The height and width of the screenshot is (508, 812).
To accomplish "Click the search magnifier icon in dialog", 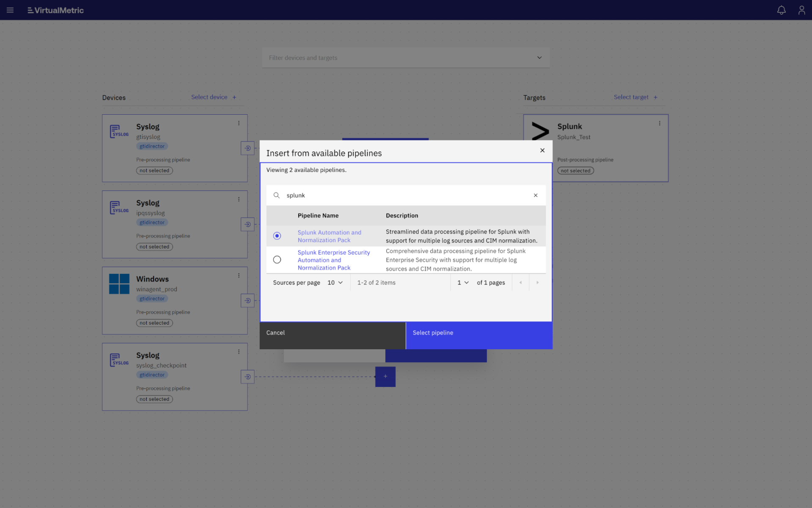I will 276,195.
